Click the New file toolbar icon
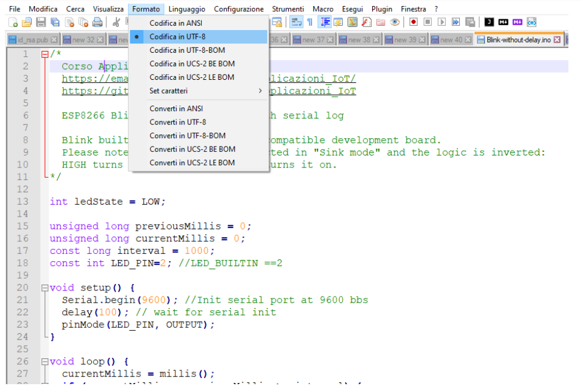 coord(13,22)
